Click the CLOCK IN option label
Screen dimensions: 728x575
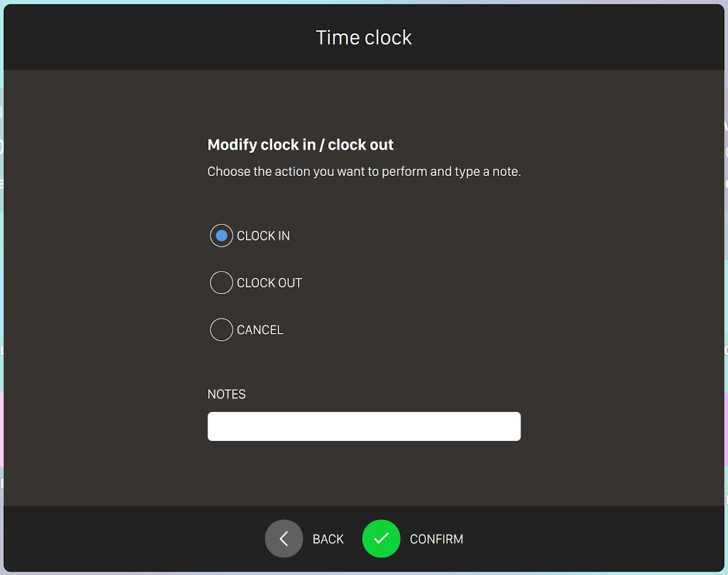(x=263, y=236)
